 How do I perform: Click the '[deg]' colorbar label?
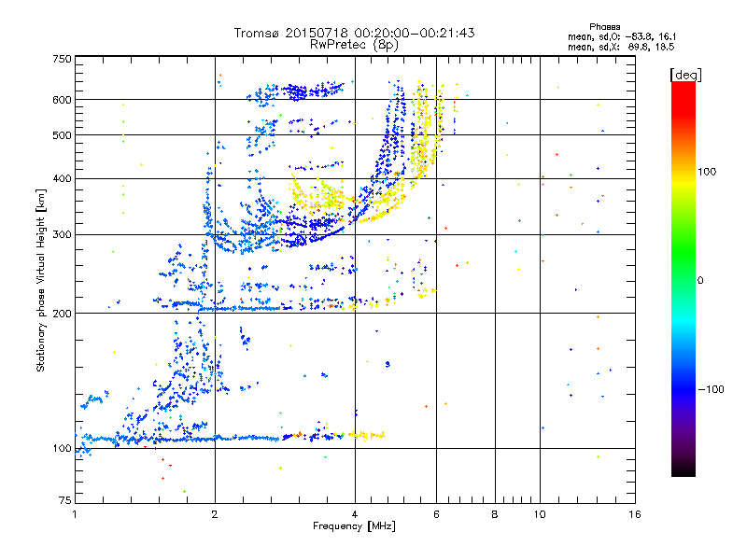click(x=685, y=75)
